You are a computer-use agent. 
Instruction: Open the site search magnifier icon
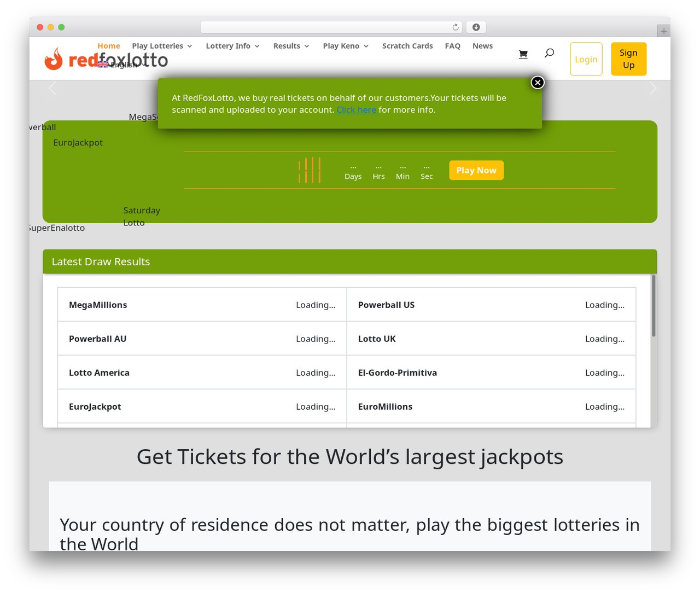coord(549,53)
